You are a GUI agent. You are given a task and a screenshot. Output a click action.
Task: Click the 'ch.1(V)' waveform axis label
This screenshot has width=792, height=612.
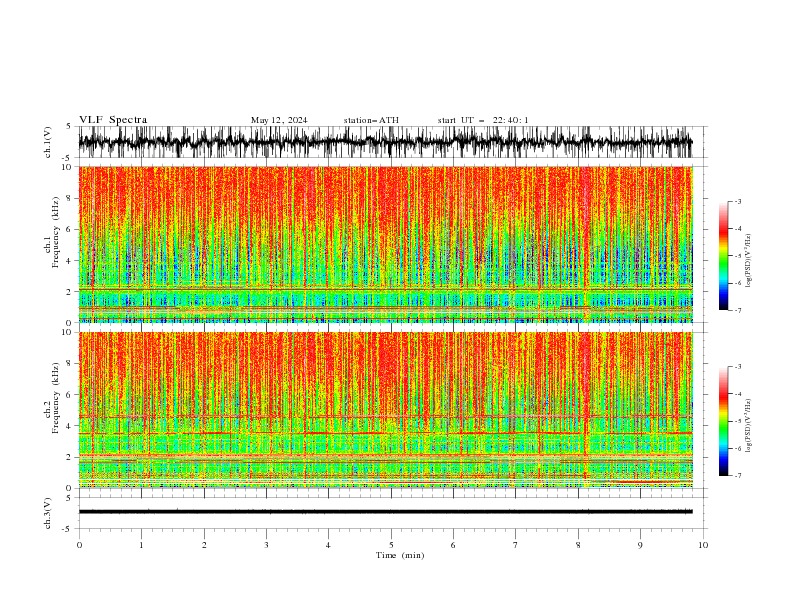coord(48,142)
